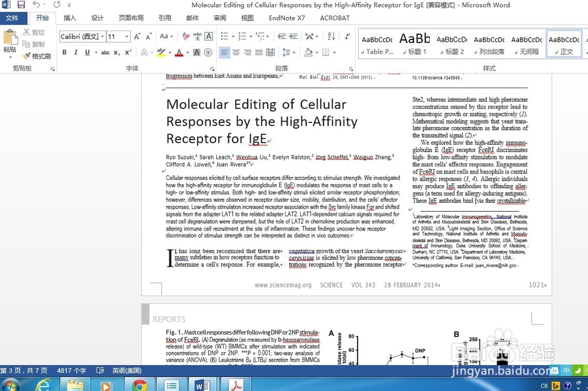The height and width of the screenshot is (391, 588).
Task: Open the 文件 (File) tab
Action: (12, 18)
